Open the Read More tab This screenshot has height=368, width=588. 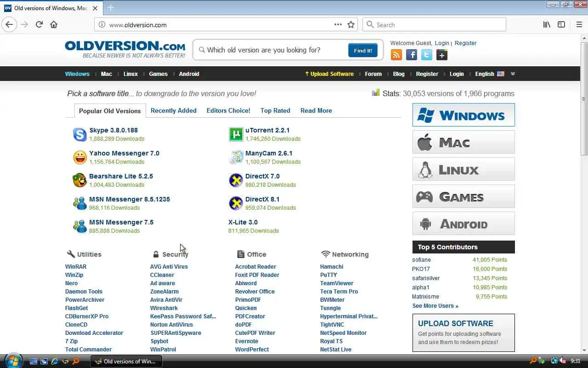click(316, 110)
